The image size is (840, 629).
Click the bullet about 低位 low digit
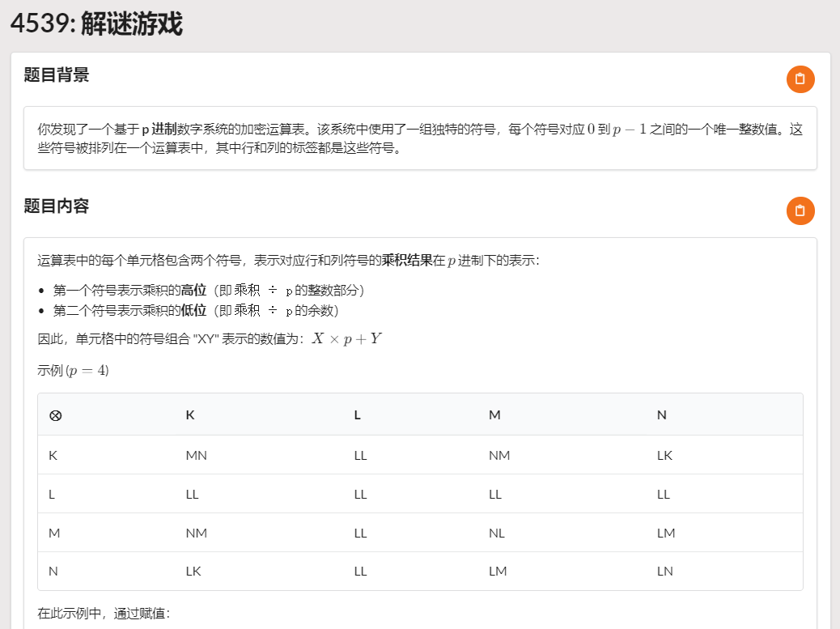(196, 310)
